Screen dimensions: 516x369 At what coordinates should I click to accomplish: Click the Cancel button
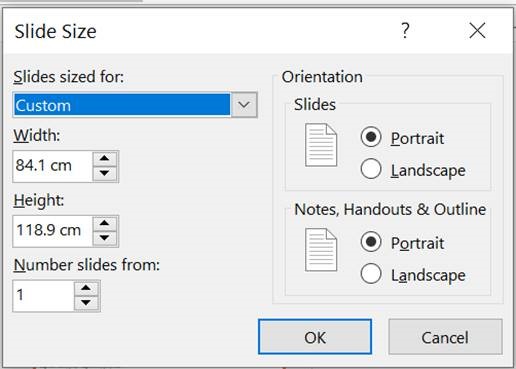click(x=445, y=337)
